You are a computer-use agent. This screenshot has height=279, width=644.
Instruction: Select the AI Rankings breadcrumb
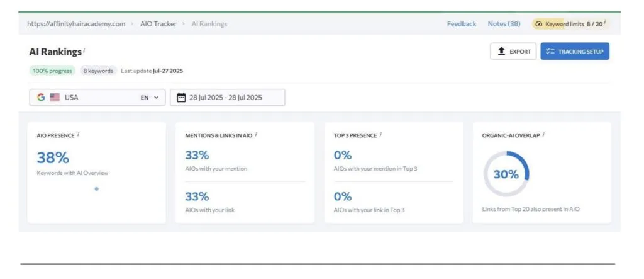tap(209, 24)
